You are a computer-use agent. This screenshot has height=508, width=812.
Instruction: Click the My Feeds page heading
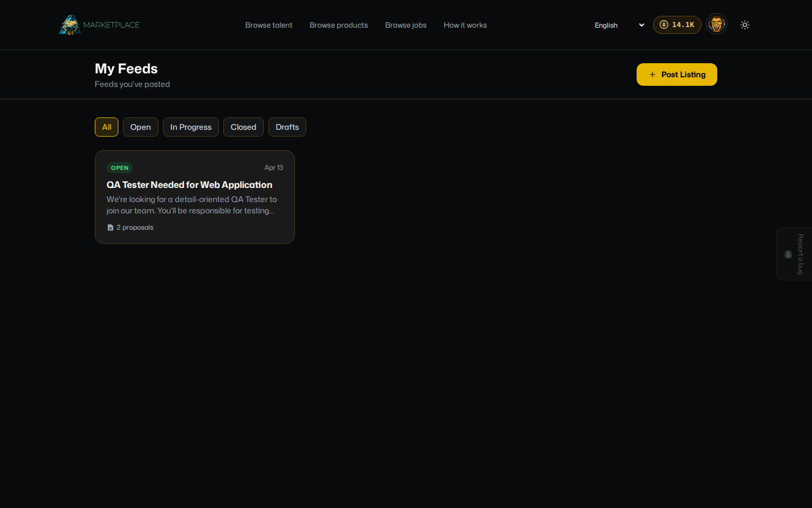(126, 68)
